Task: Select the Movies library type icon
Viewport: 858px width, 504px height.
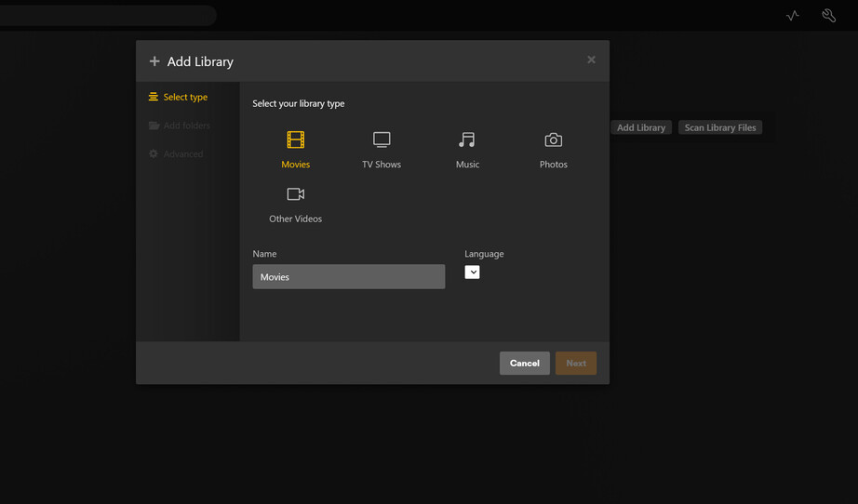Action: pyautogui.click(x=295, y=140)
